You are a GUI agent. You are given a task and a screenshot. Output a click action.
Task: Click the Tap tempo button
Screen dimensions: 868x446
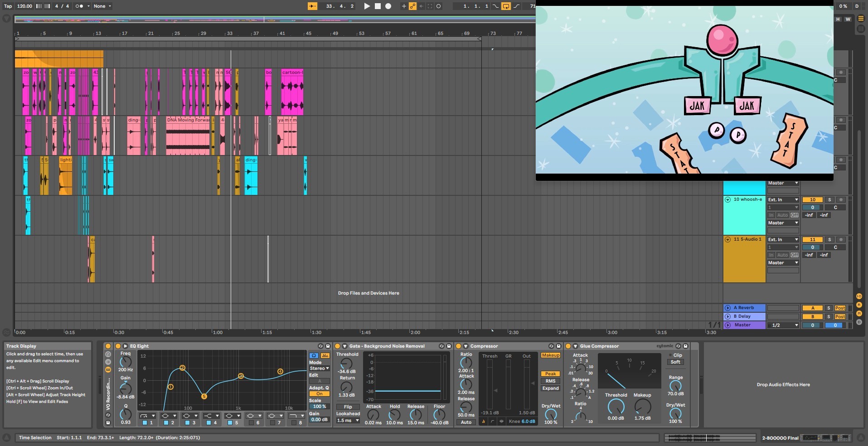(x=8, y=6)
